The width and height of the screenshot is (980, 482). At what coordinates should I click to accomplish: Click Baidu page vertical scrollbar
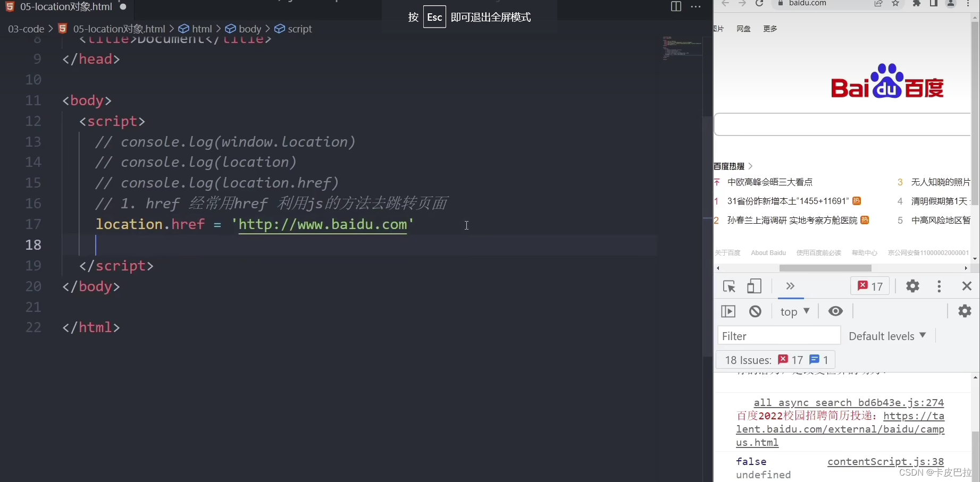pyautogui.click(x=975, y=114)
